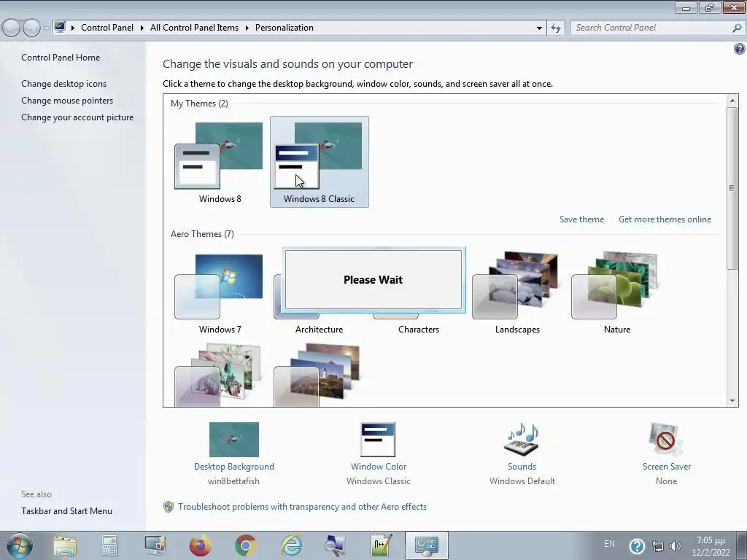Image resolution: width=747 pixels, height=560 pixels.
Task: Click the Window Color text link
Action: coord(379,467)
